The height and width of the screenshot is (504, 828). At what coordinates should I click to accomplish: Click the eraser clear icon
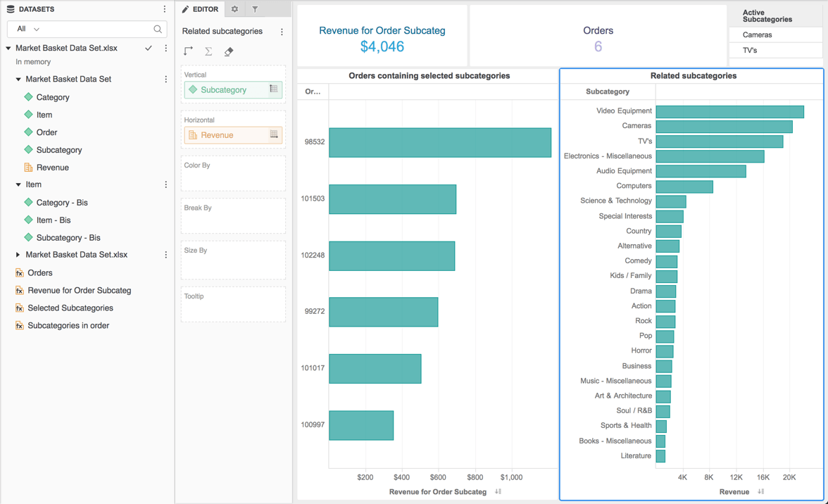(x=229, y=51)
